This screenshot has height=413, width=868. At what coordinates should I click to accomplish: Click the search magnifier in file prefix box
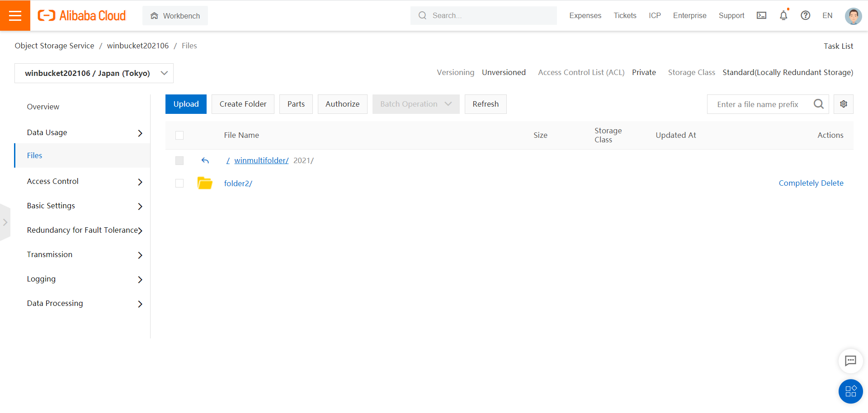pyautogui.click(x=818, y=104)
